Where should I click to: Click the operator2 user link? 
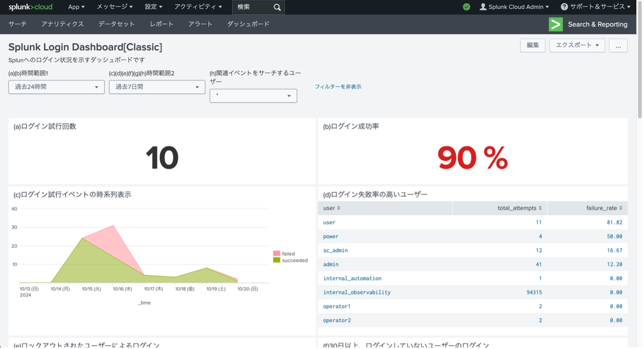pos(337,320)
